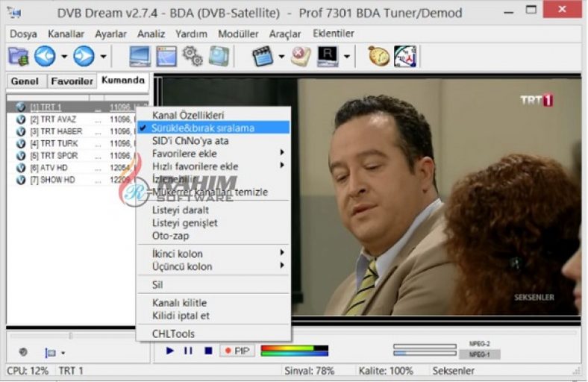Select the MPEG-2 label
The height and width of the screenshot is (382, 588).
480,344
